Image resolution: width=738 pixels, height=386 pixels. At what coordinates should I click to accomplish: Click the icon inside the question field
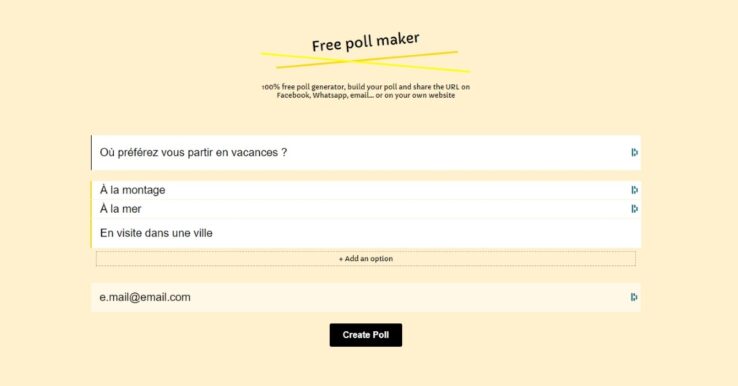tap(634, 153)
